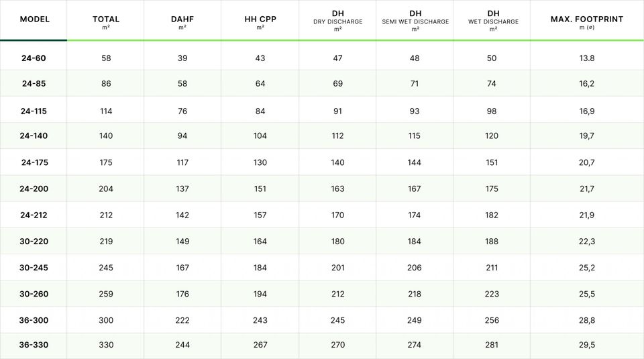The height and width of the screenshot is (359, 644).
Task: Click the HH CPP value for 30-260
Action: click(x=260, y=294)
